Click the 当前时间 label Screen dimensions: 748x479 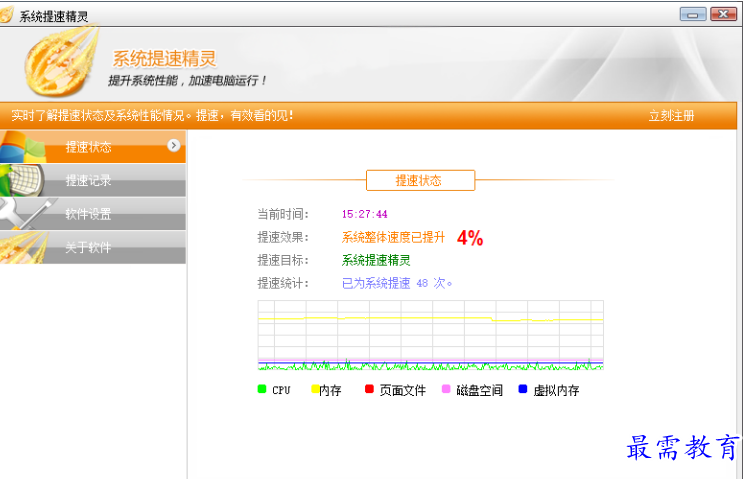[x=283, y=214]
